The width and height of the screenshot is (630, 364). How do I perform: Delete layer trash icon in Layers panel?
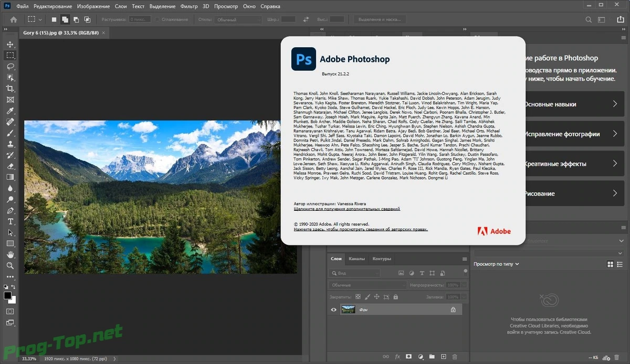coord(455,357)
